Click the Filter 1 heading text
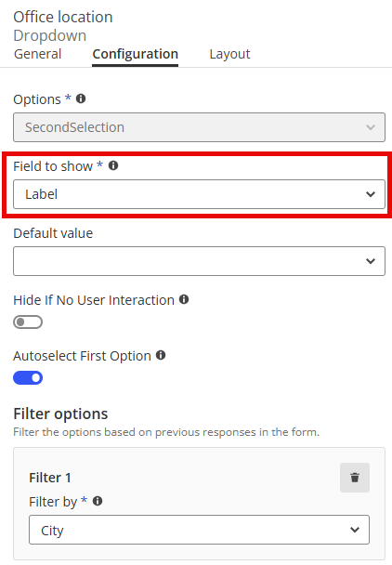The image size is (392, 565). 50,478
